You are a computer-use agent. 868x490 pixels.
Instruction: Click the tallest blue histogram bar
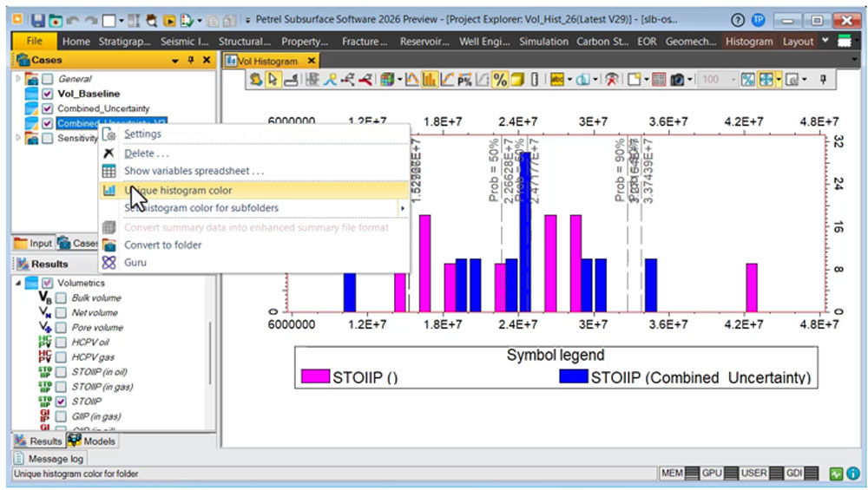[525, 232]
